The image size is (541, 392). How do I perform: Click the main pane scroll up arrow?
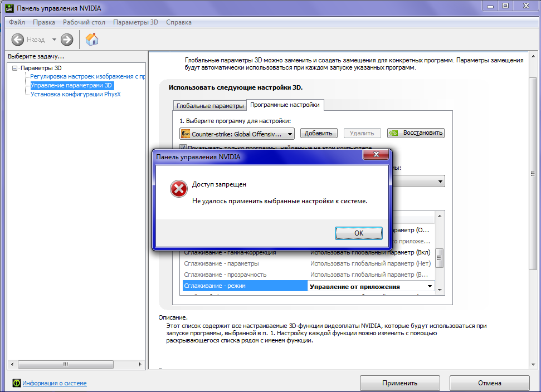coord(533,56)
